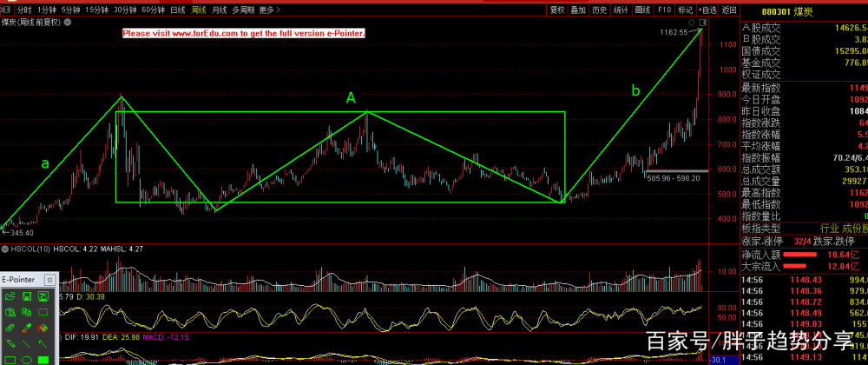Add stock via +自选 button
The height and width of the screenshot is (365, 868).
tap(708, 10)
